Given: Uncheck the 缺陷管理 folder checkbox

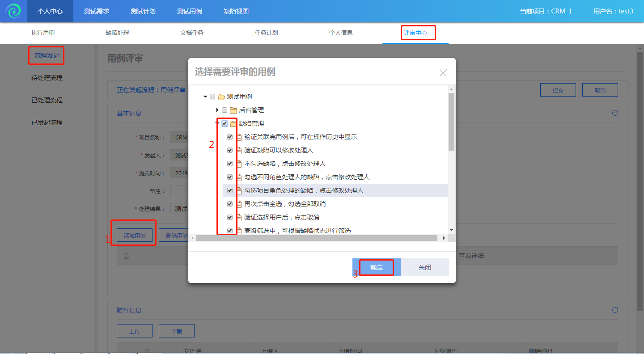Looking at the screenshot, I should (225, 124).
